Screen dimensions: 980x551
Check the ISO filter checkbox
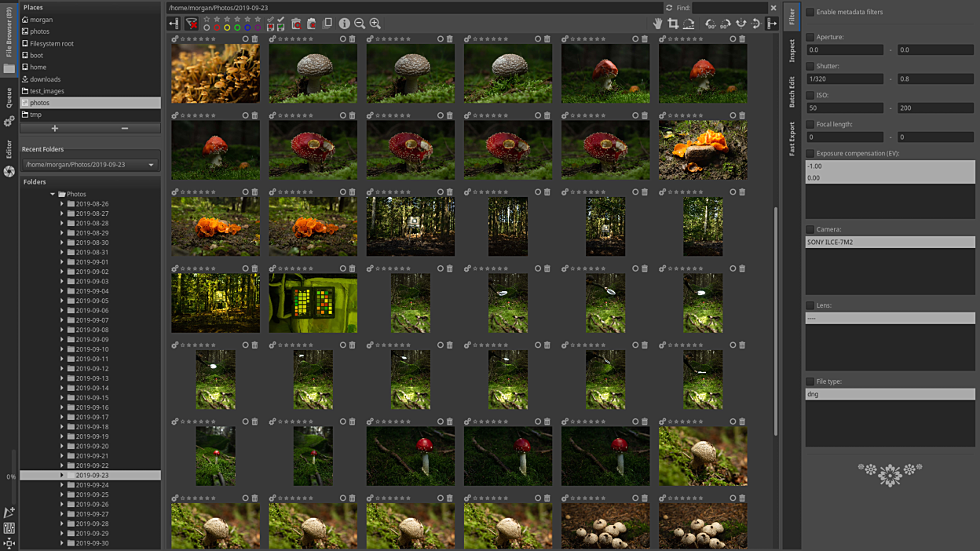click(810, 96)
